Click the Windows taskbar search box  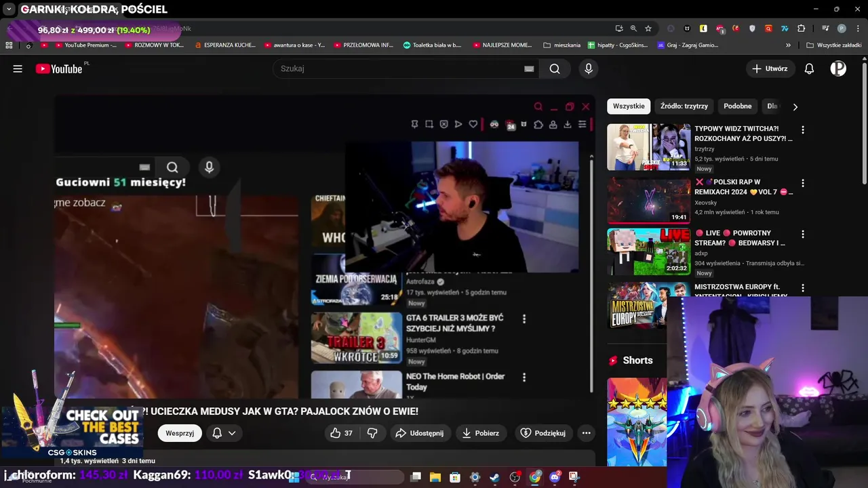pos(354,477)
